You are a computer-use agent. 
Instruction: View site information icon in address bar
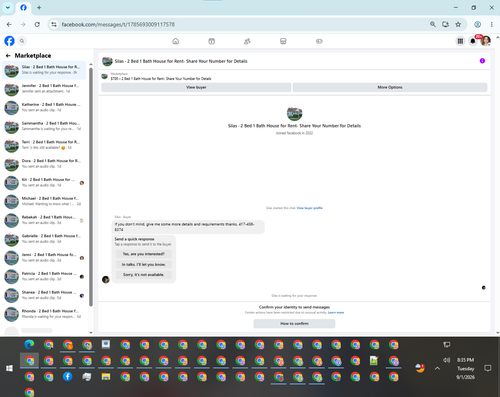(x=54, y=24)
